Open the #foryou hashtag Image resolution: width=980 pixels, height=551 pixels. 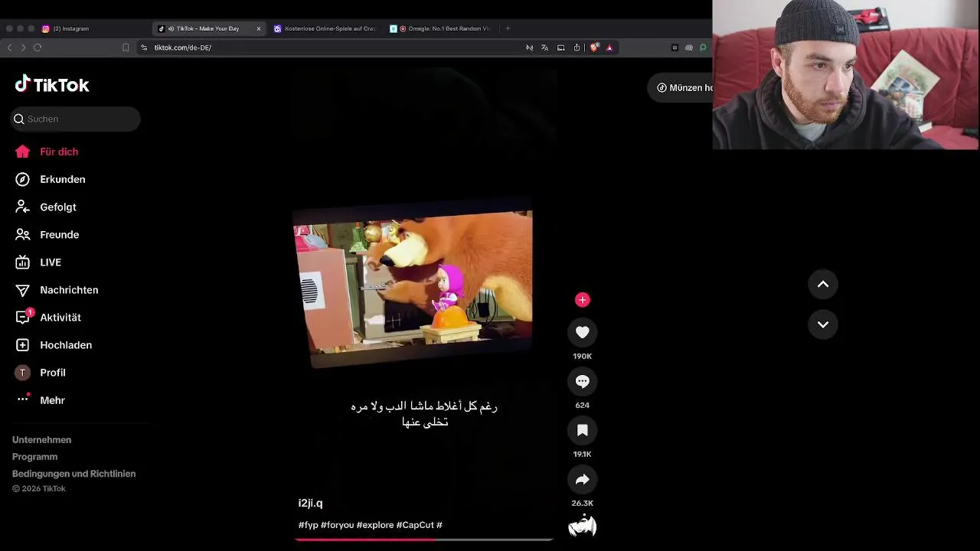pyautogui.click(x=337, y=525)
